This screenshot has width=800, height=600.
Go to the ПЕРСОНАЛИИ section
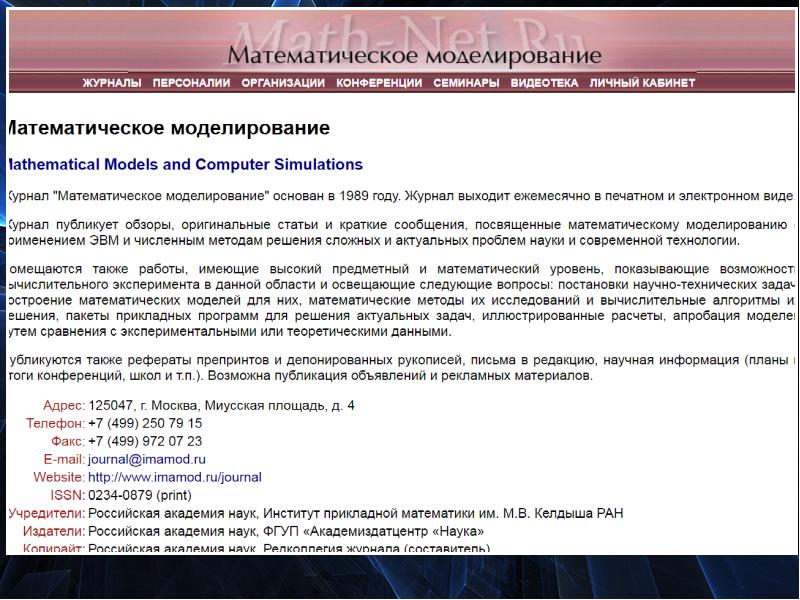tap(191, 83)
